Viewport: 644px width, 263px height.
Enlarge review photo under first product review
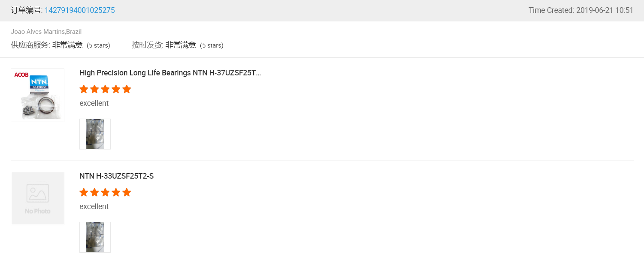click(95, 134)
